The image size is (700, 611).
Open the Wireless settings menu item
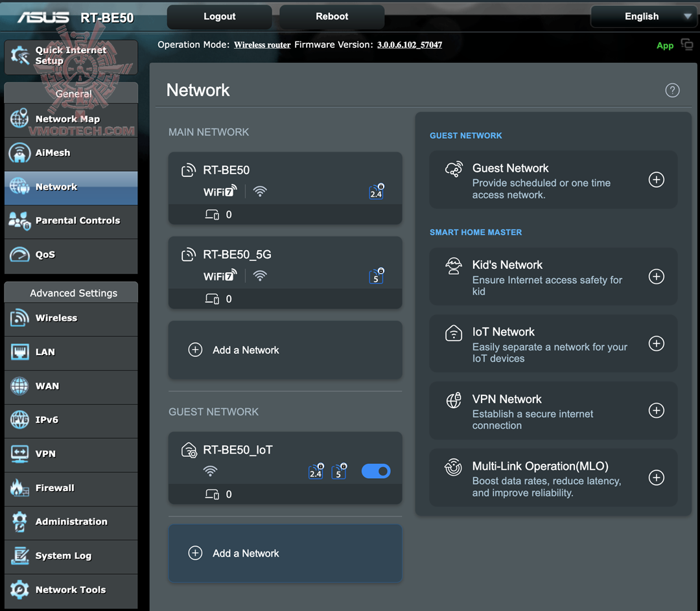[x=71, y=319]
